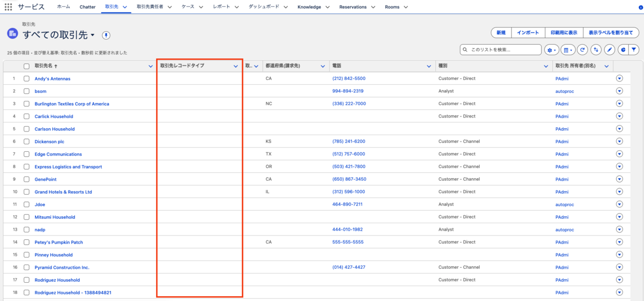The width and height of the screenshot is (644, 301).
Task: Check the Pyramid Construction Inc. checkbox
Action: tap(26, 267)
